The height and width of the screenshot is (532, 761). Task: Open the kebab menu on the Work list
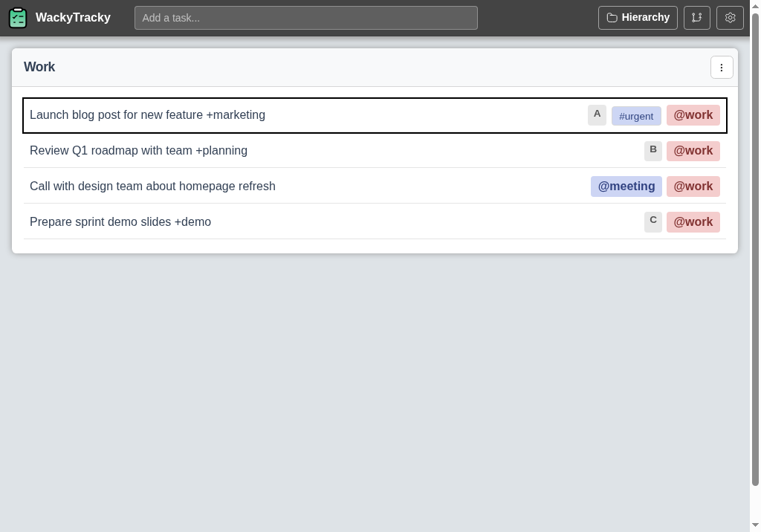coord(722,67)
